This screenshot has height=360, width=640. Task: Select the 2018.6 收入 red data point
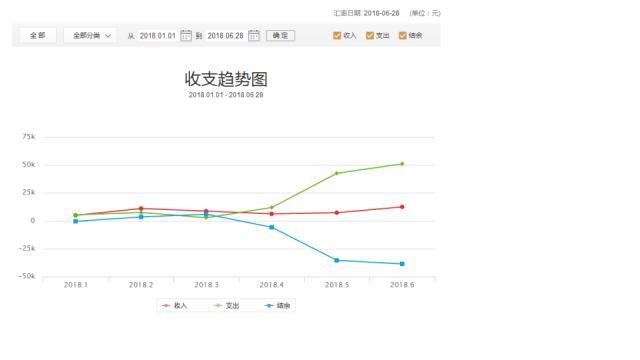pos(402,207)
